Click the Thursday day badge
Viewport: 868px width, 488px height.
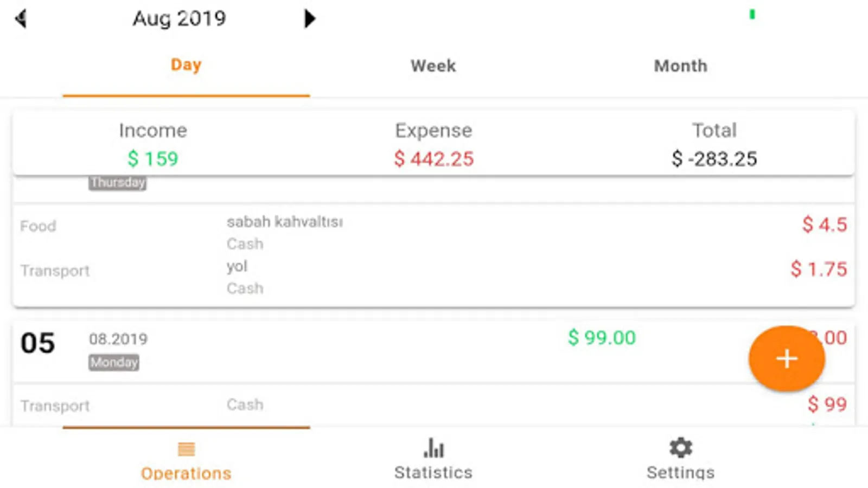pyautogui.click(x=118, y=183)
